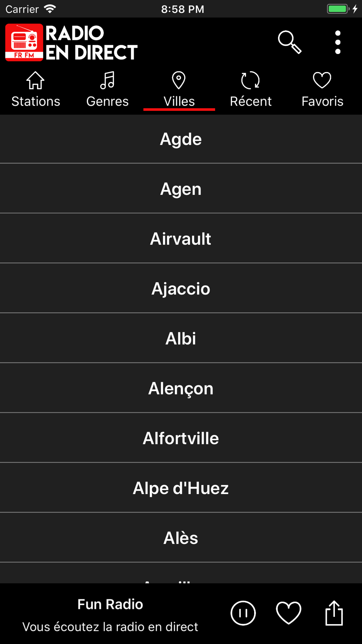362x644 pixels.
Task: Select the Villes tab
Action: pyautogui.click(x=179, y=90)
